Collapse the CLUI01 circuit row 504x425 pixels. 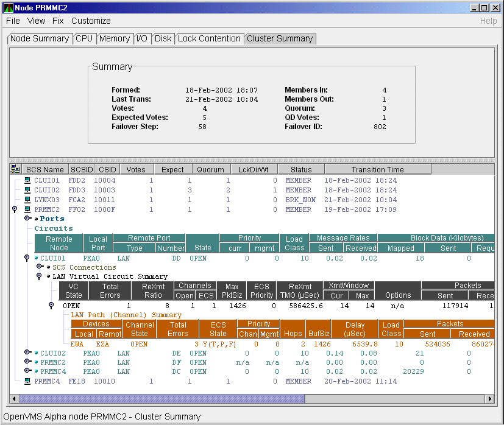[x=27, y=258]
